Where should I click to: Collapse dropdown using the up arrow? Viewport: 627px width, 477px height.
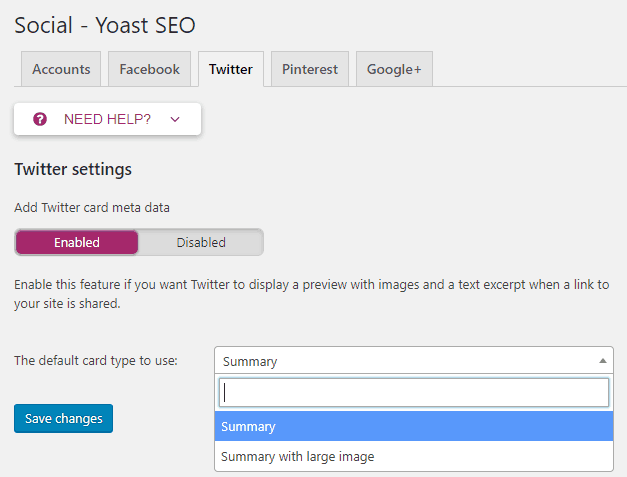603,361
